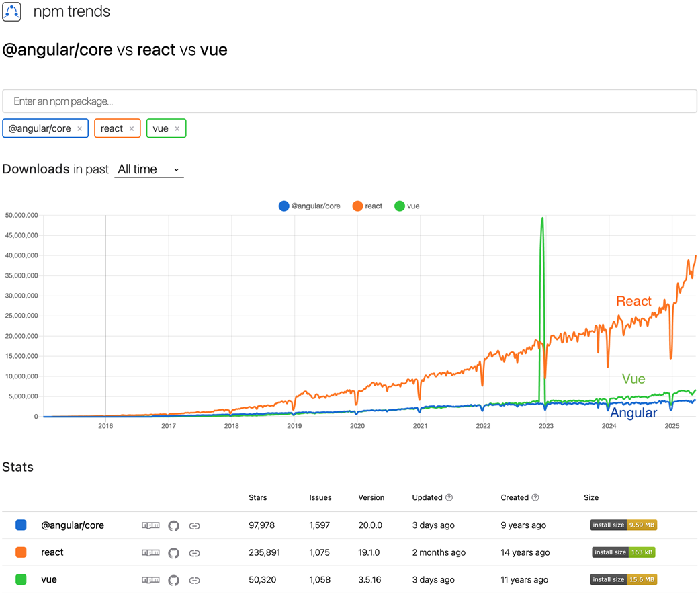Open GitHub icon for @angular/core row
The height and width of the screenshot is (596, 700).
[173, 525]
